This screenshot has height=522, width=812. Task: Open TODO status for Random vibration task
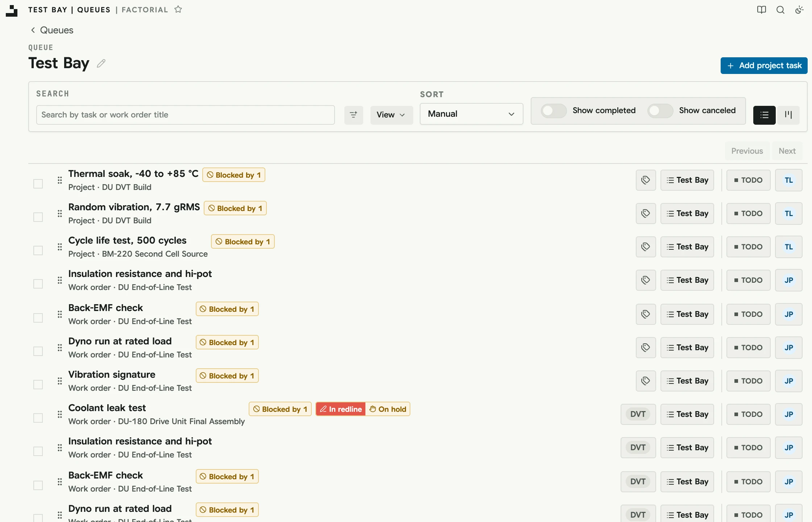748,214
